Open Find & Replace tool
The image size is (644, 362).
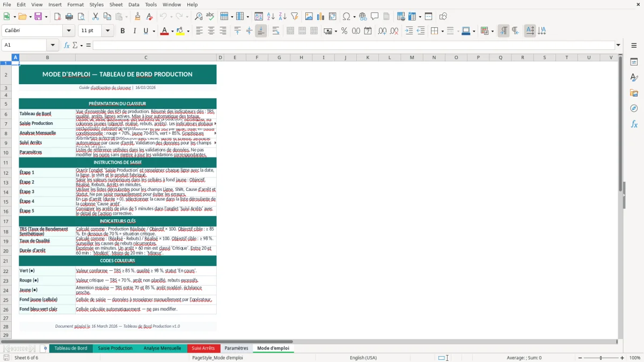coord(199,17)
